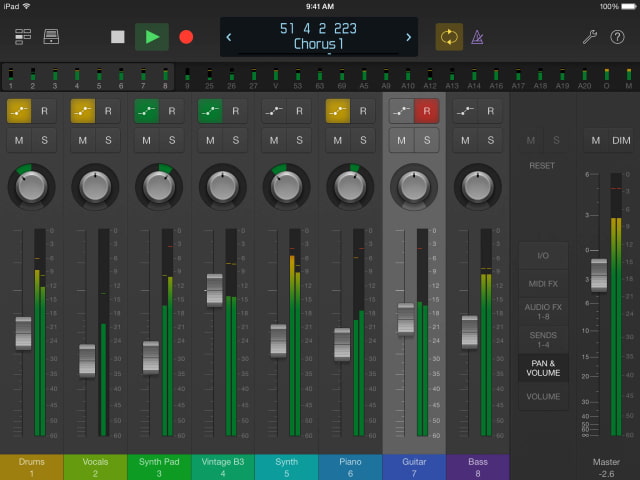Click the Piano channel volume fader
The height and width of the screenshot is (480, 640).
click(342, 343)
